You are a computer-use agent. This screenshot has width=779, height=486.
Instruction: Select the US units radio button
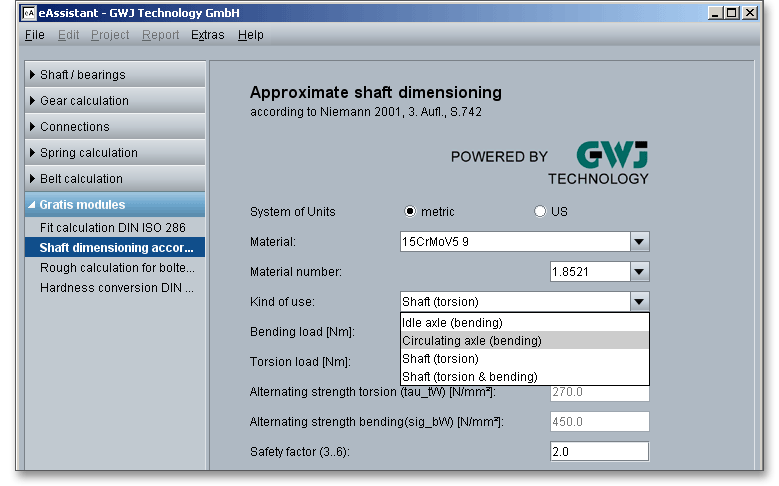click(x=540, y=212)
